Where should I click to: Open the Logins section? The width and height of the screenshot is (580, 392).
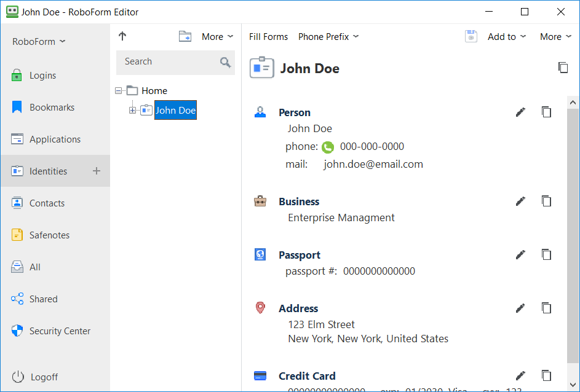coord(55,76)
